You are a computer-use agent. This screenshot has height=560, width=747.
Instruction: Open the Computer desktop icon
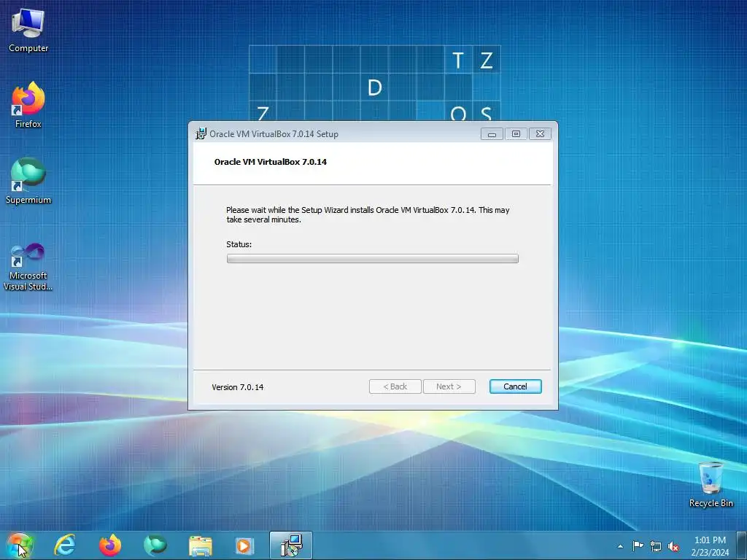click(28, 31)
